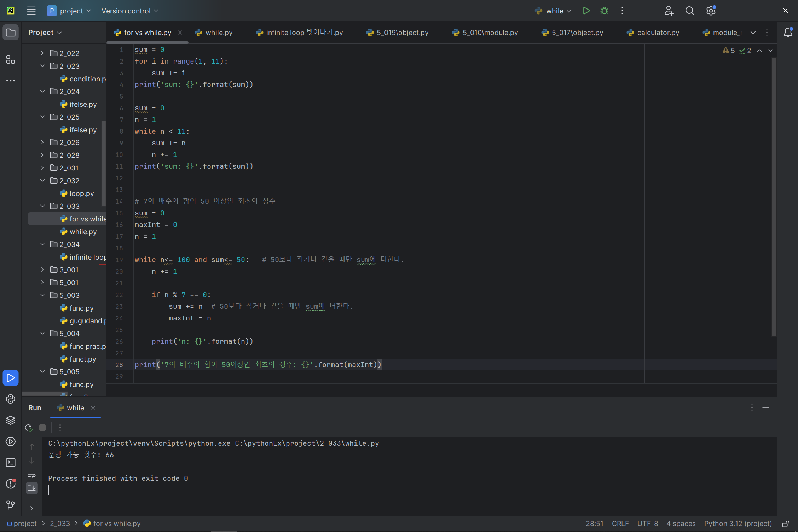The image size is (798, 532).
Task: Expand the 2_026 folder
Action: [42, 142]
